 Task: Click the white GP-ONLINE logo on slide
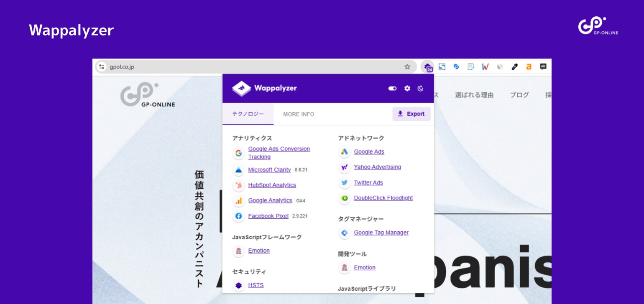pos(598,26)
